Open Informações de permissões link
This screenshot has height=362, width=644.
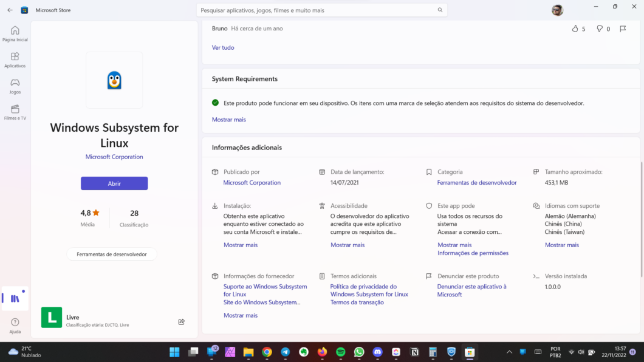[473, 253]
